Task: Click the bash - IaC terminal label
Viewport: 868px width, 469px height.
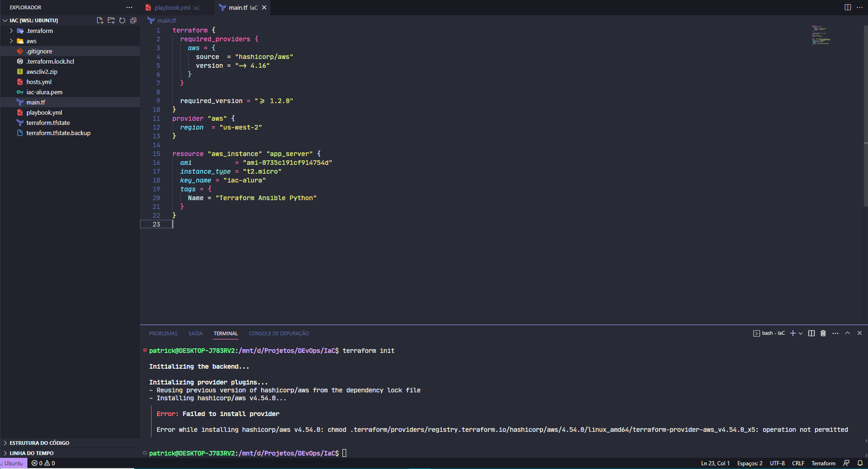Action: point(769,333)
